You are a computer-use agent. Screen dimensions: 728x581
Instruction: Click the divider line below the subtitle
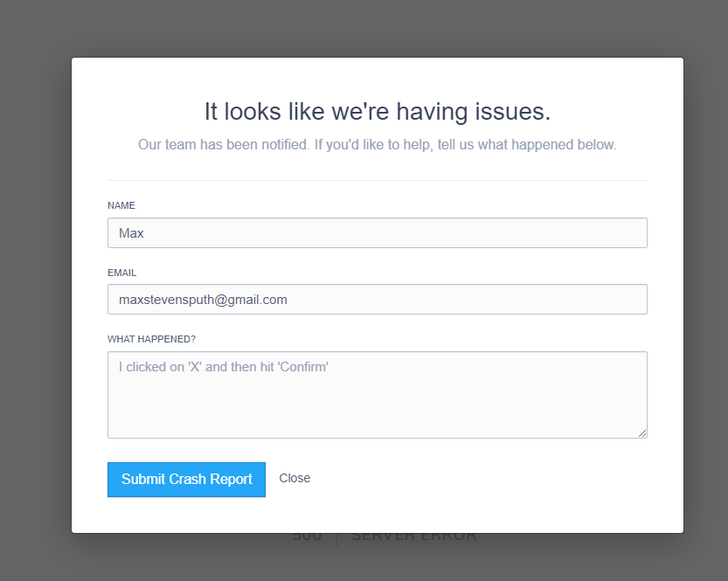[x=377, y=180]
